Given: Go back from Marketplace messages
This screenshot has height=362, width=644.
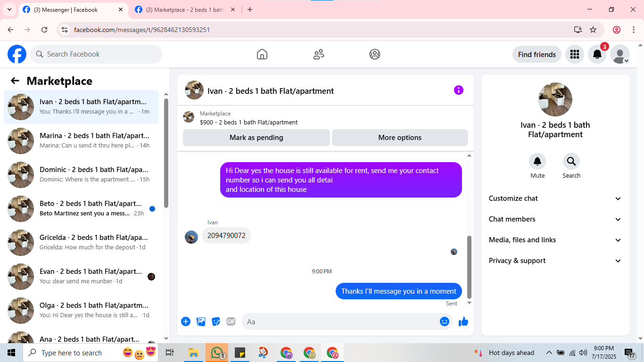Looking at the screenshot, I should [15, 81].
